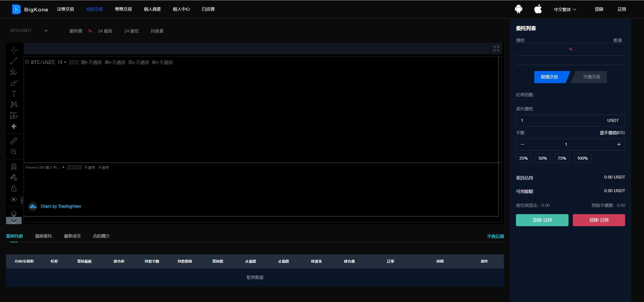The width and height of the screenshot is (644, 302).
Task: Increase lots with the plus button
Action: pyautogui.click(x=619, y=145)
